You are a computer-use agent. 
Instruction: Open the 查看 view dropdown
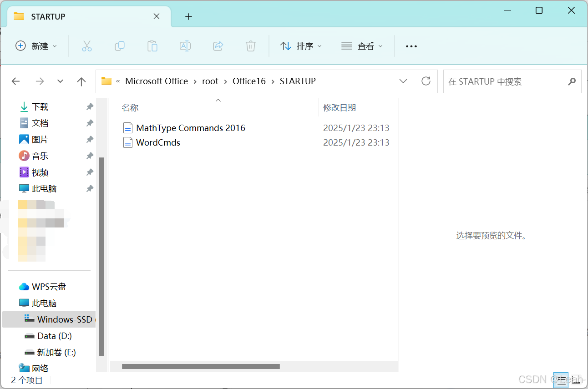[x=362, y=46]
